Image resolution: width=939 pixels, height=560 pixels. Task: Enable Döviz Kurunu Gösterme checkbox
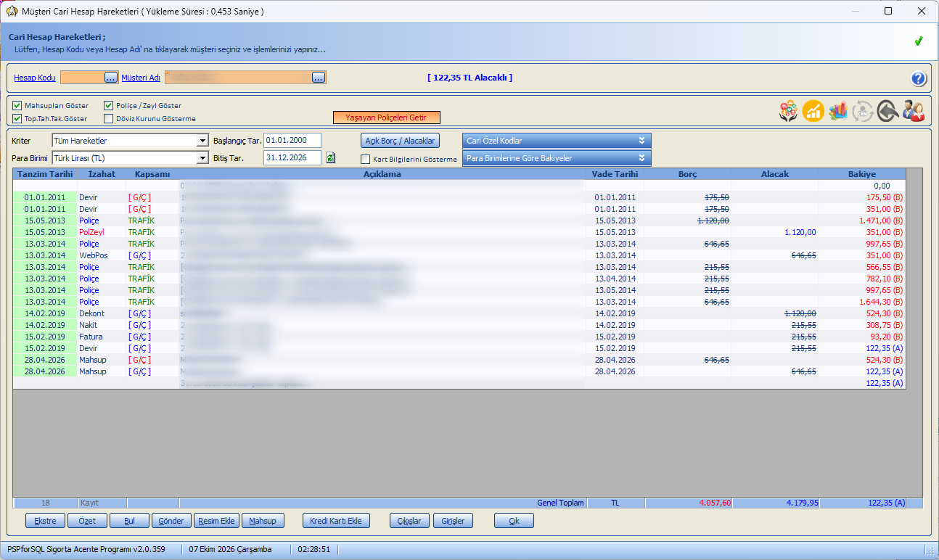coord(109,119)
